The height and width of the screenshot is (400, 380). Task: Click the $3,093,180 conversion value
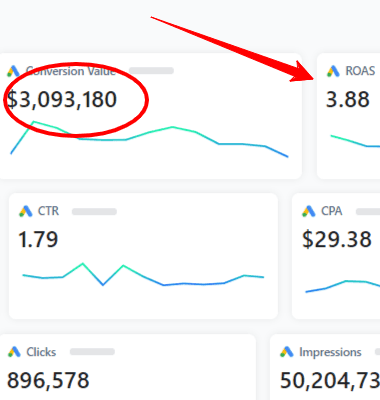(62, 99)
